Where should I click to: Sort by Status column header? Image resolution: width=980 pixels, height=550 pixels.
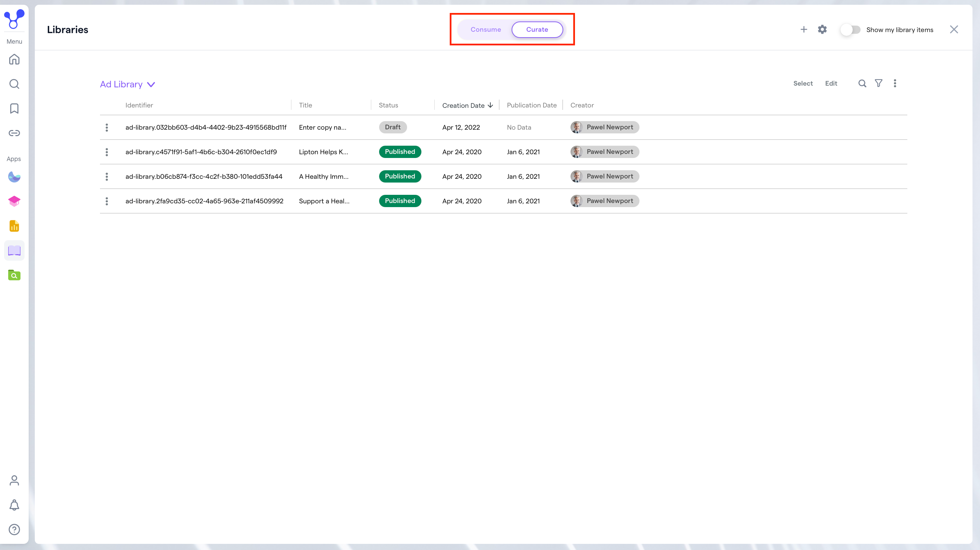[388, 105]
